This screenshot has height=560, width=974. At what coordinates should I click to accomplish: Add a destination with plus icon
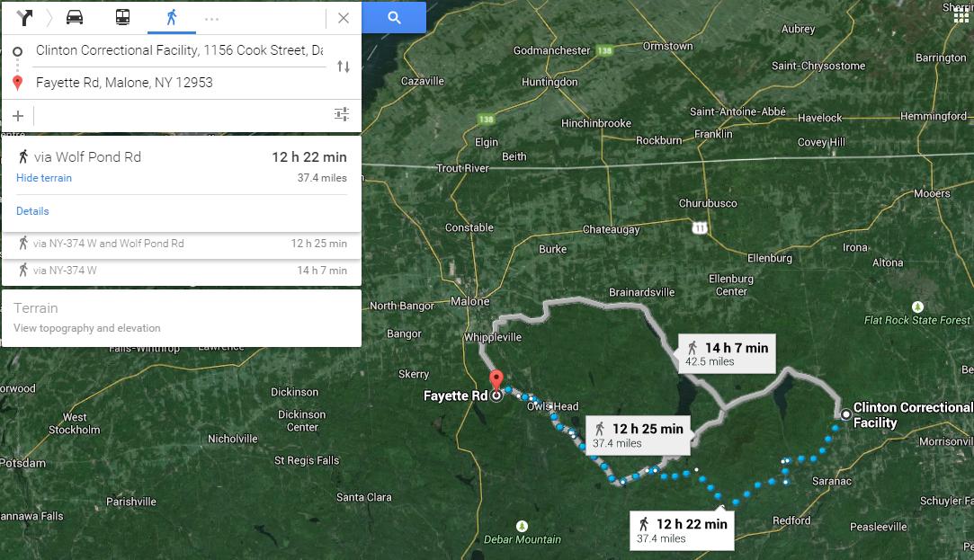pyautogui.click(x=18, y=115)
